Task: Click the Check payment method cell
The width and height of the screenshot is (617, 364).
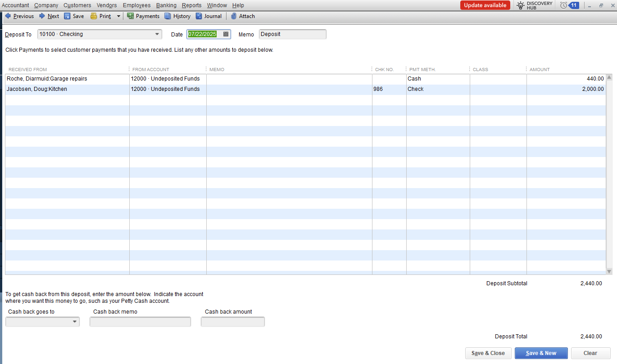Action: point(438,89)
